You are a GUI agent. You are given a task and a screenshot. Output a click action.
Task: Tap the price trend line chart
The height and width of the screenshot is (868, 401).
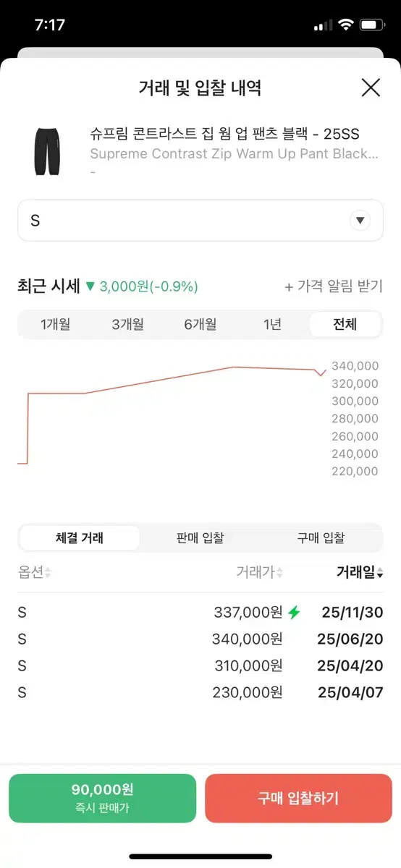coord(172,416)
